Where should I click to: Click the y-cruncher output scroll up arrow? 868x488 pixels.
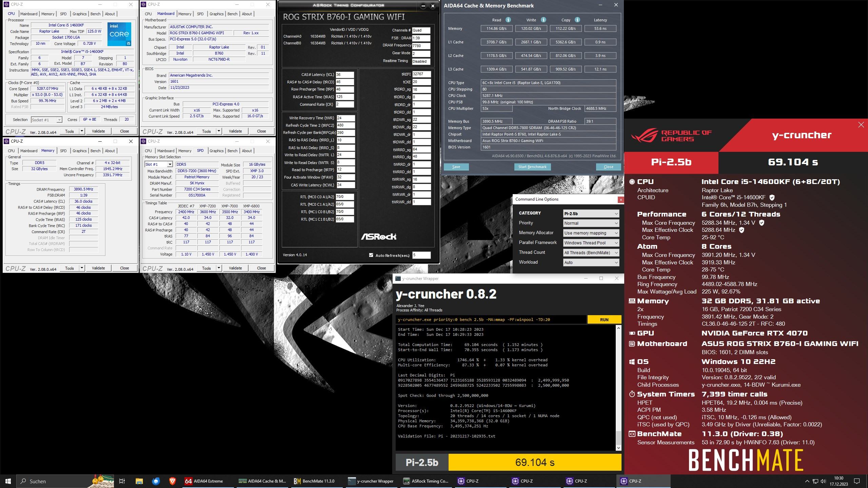[618, 328]
